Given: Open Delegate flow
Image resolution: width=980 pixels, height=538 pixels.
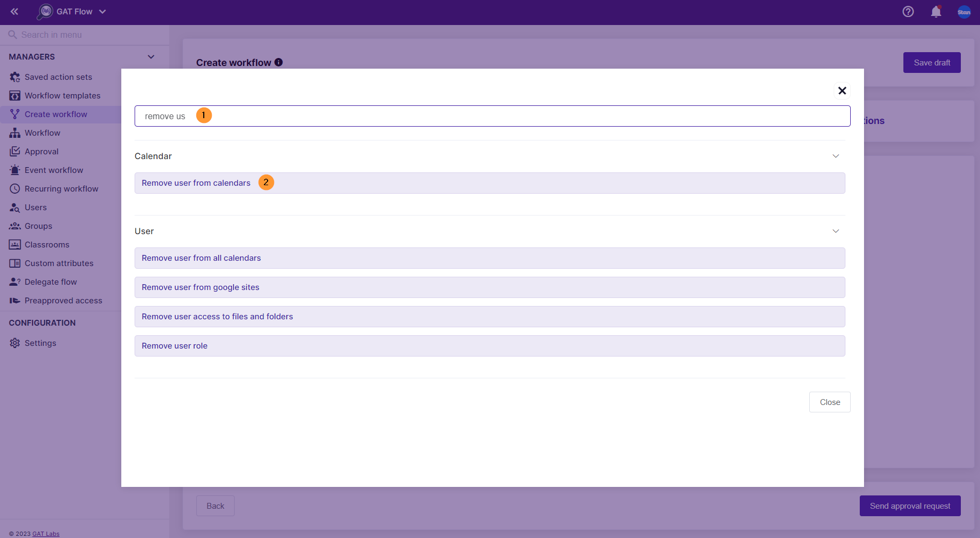Looking at the screenshot, I should (x=51, y=282).
